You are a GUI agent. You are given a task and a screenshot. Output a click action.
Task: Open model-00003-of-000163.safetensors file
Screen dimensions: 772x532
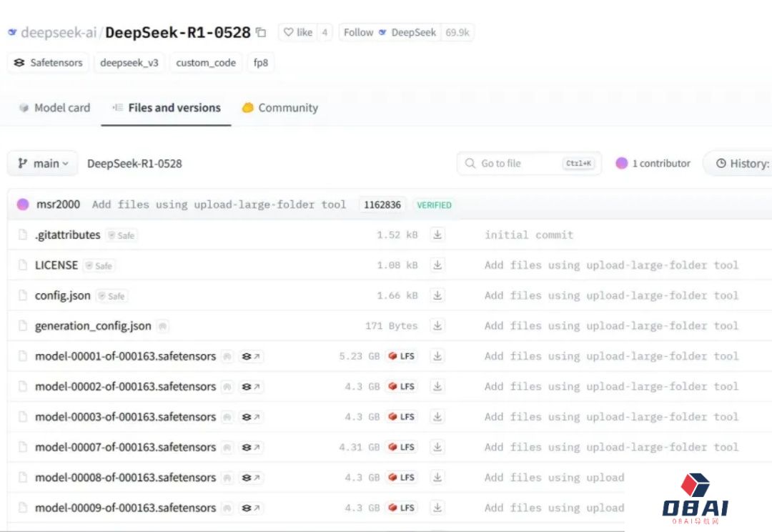click(126, 417)
